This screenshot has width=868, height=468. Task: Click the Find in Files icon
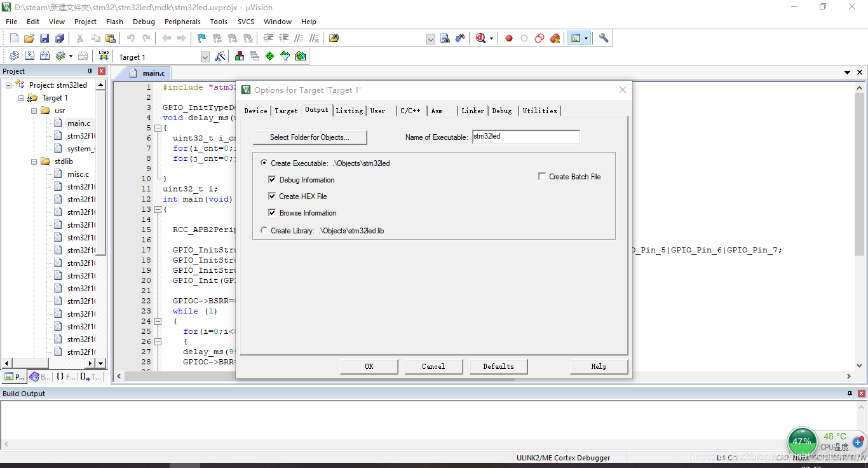pos(445,38)
